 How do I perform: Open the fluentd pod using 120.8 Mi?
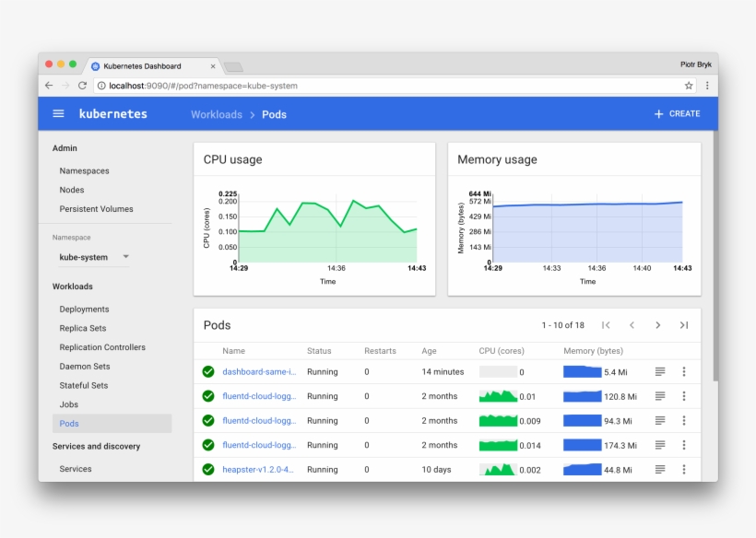tap(259, 396)
